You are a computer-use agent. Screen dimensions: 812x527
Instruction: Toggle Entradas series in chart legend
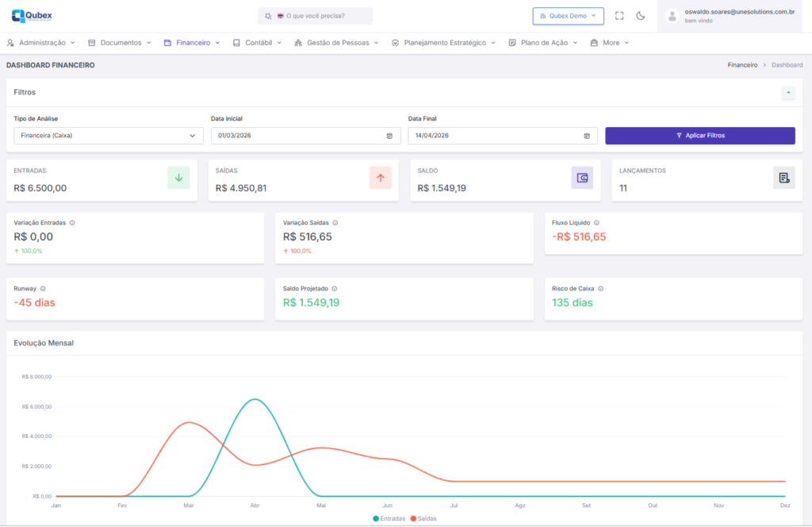389,518
